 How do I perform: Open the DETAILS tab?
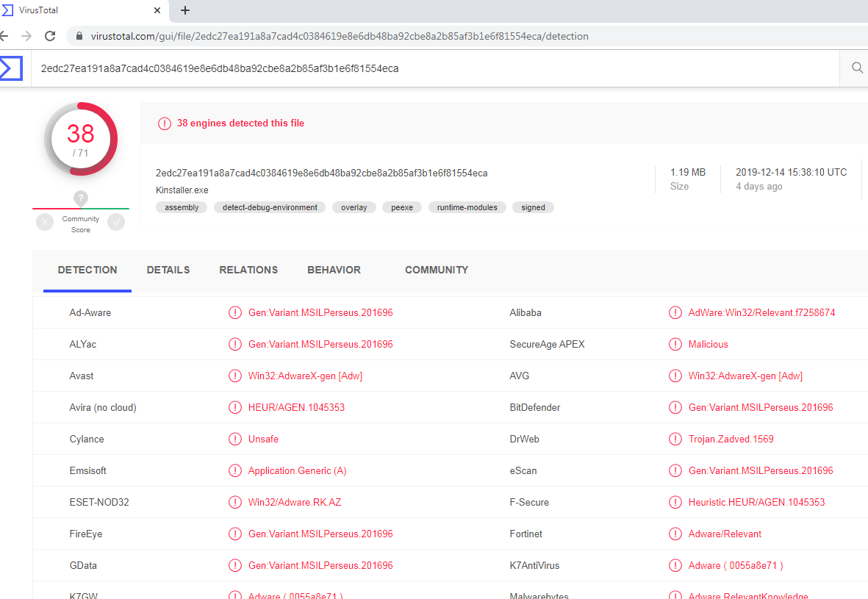point(168,270)
